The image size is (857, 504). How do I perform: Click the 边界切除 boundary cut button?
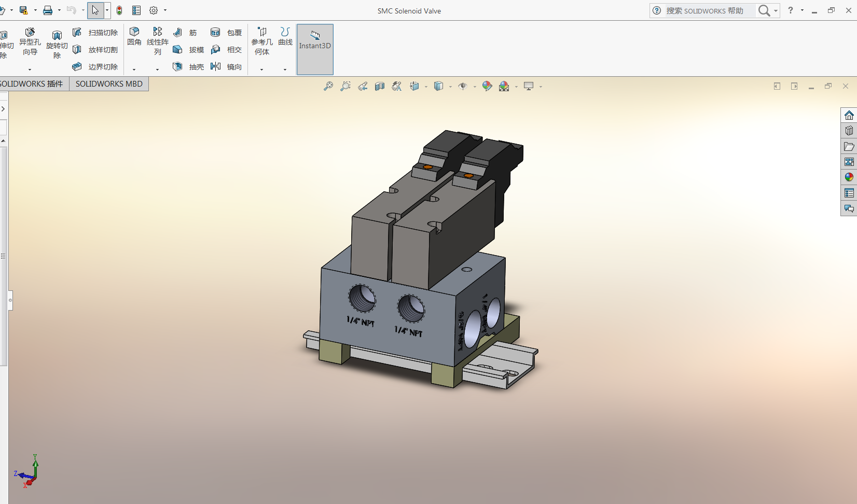96,67
